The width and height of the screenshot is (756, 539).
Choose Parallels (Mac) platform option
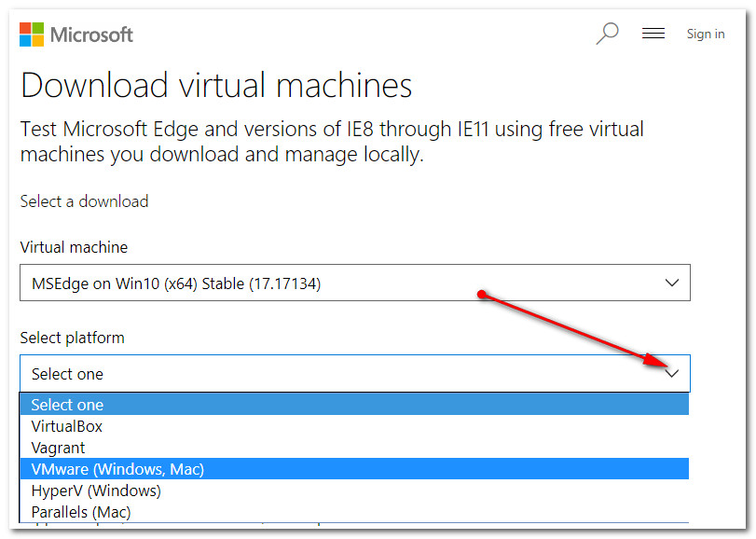pyautogui.click(x=354, y=512)
